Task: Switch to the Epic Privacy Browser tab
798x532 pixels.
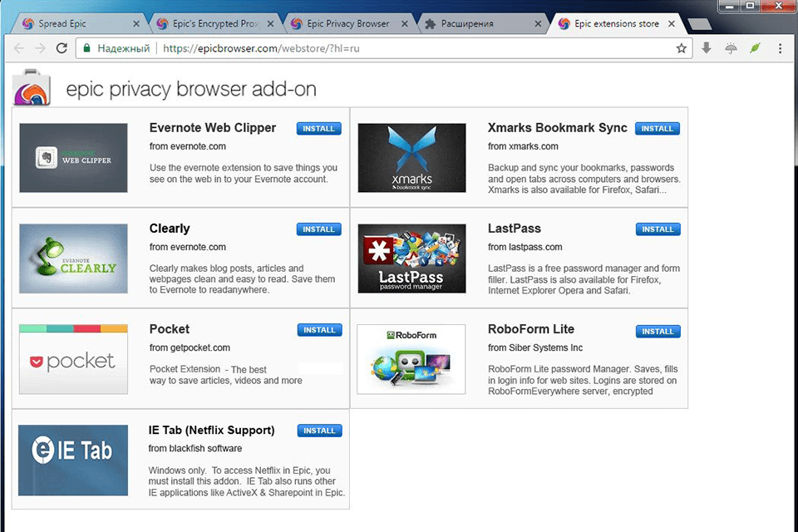Action: click(348, 23)
